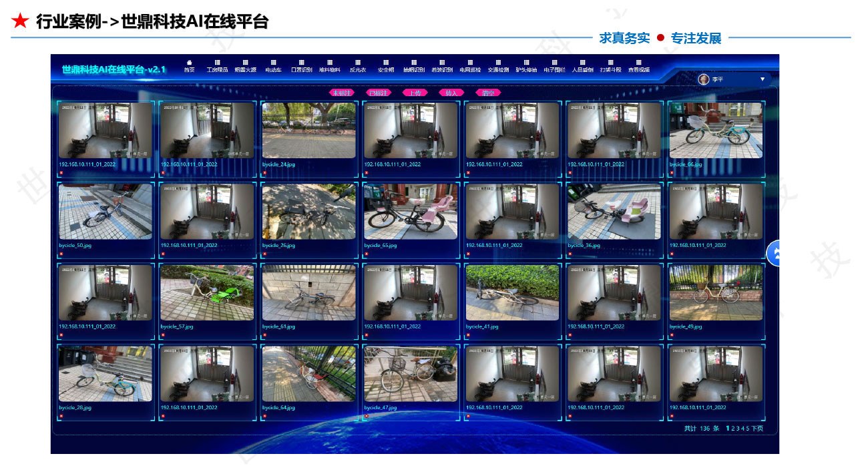Open the 抽烟识别 module

[x=414, y=66]
